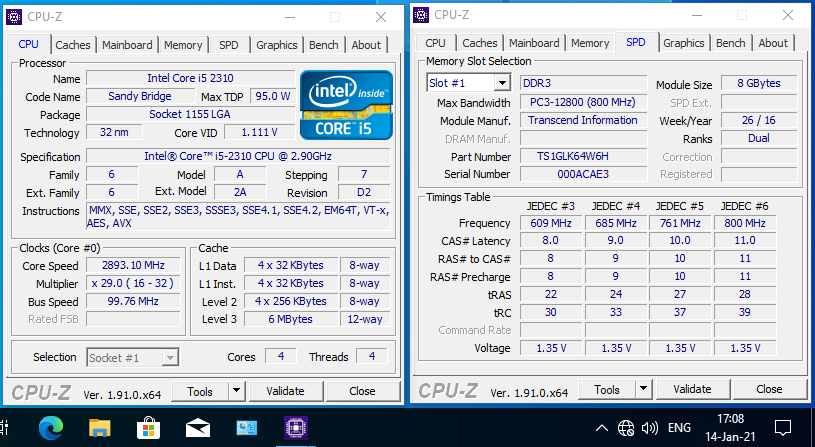Image resolution: width=815 pixels, height=447 pixels.
Task: Open Memory tab in right window
Action: (x=590, y=43)
